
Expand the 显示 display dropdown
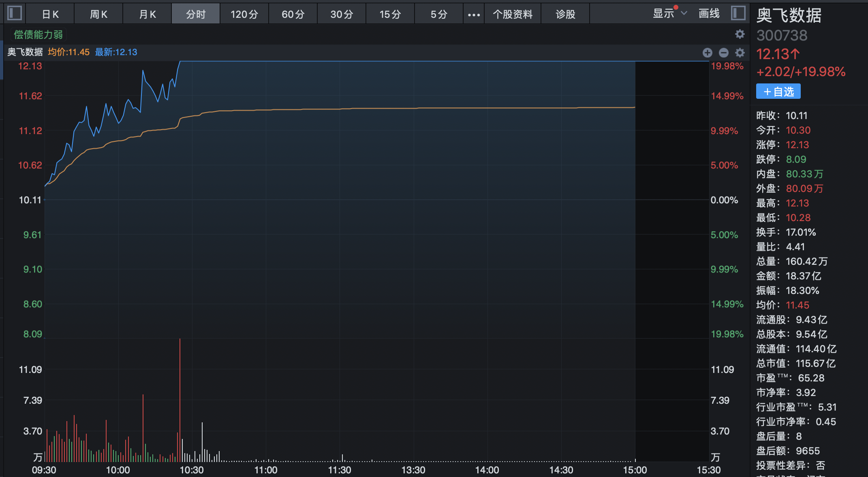pos(663,14)
